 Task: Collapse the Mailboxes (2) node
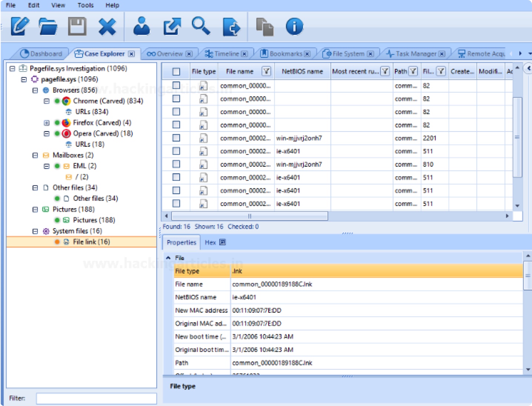[x=35, y=156]
